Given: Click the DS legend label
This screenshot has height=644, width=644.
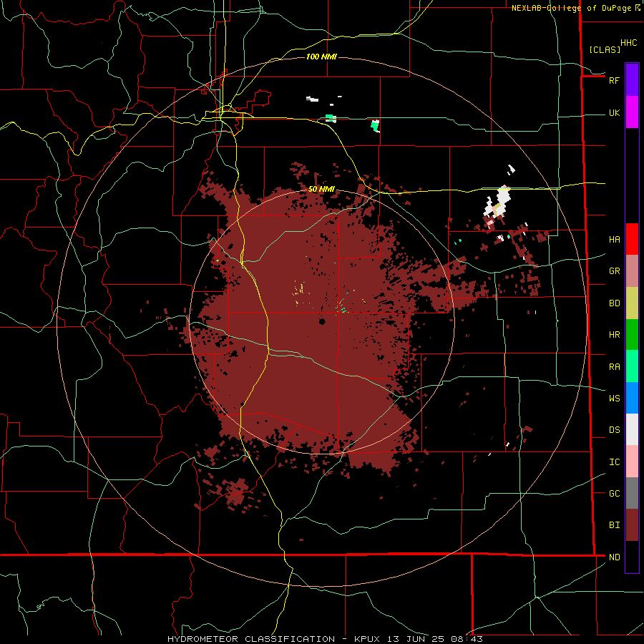Looking at the screenshot, I should click(x=614, y=430).
